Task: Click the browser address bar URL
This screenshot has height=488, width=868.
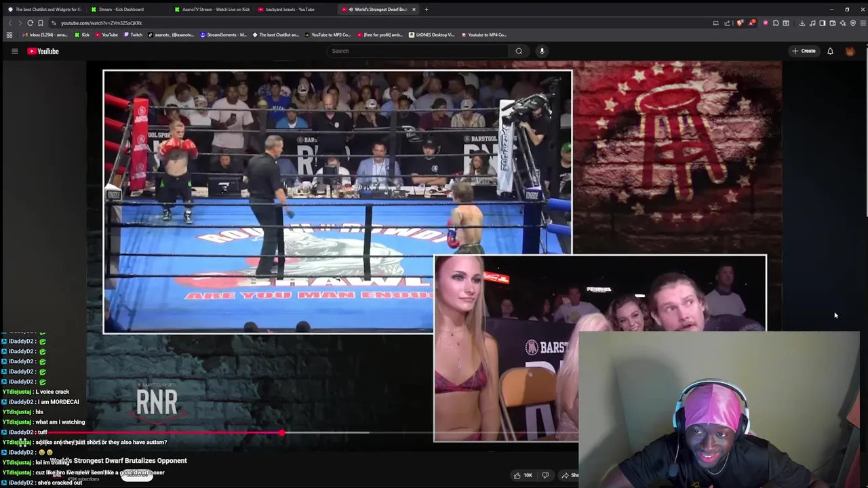Action: coord(102,23)
